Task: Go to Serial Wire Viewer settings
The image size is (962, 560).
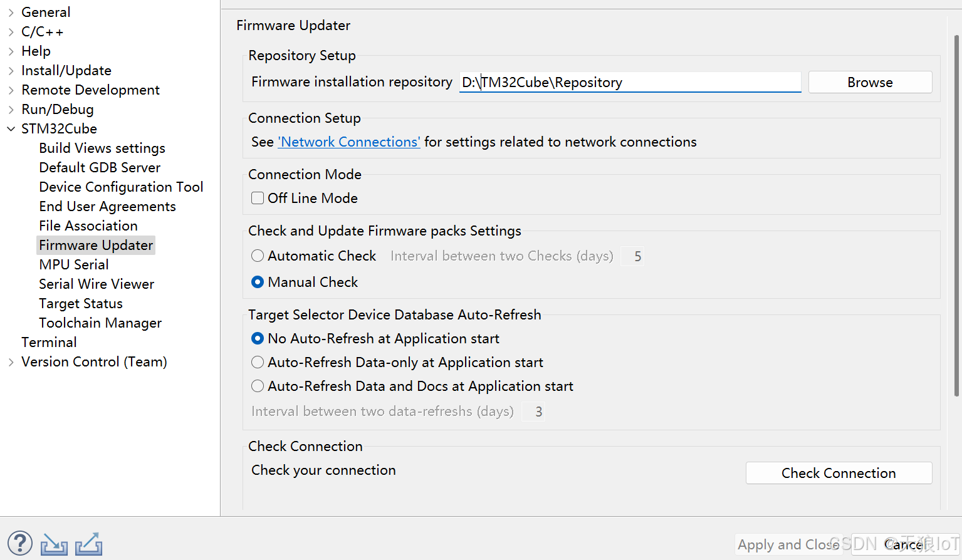Action: pos(97,284)
